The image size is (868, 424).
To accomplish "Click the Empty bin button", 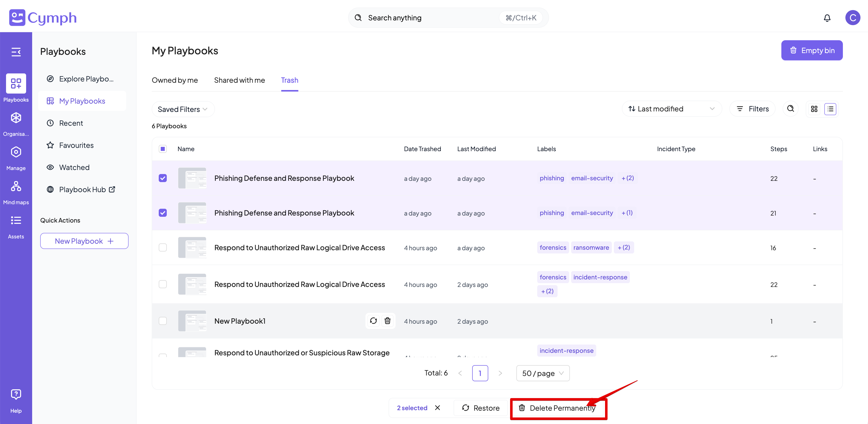I will [811, 51].
